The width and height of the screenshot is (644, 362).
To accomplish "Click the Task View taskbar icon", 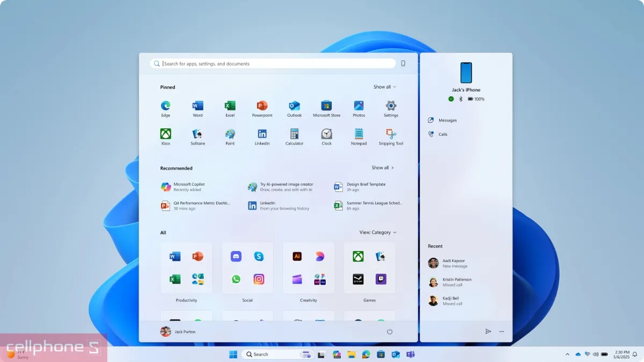I will (321, 354).
